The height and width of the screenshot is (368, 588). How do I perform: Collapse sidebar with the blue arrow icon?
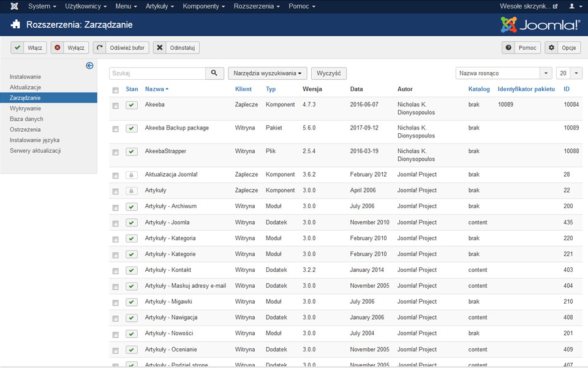pos(89,66)
